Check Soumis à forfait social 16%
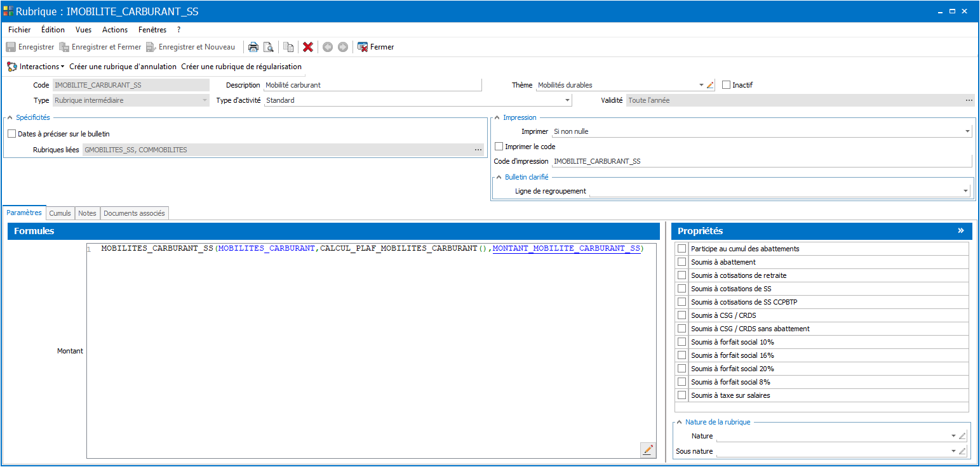 point(681,355)
